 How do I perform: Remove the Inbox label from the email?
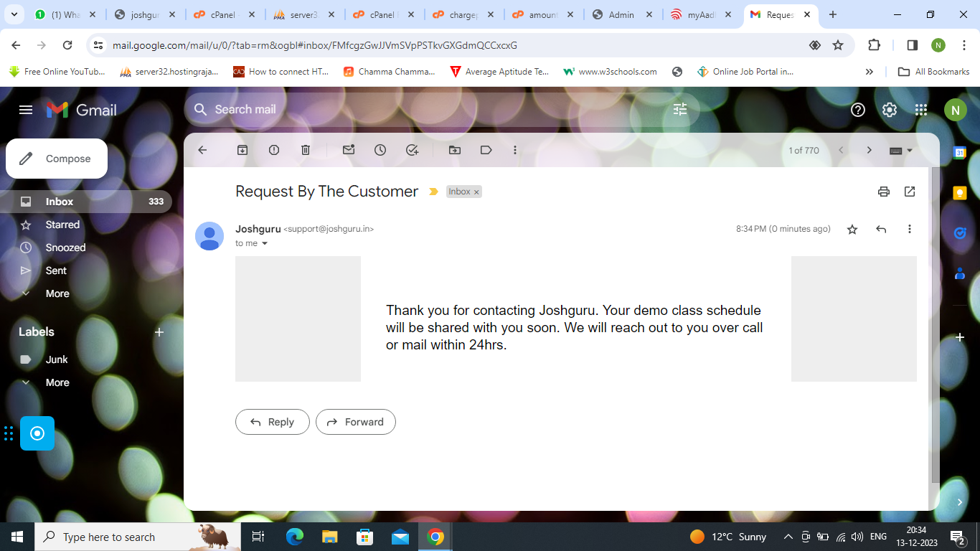pos(476,192)
